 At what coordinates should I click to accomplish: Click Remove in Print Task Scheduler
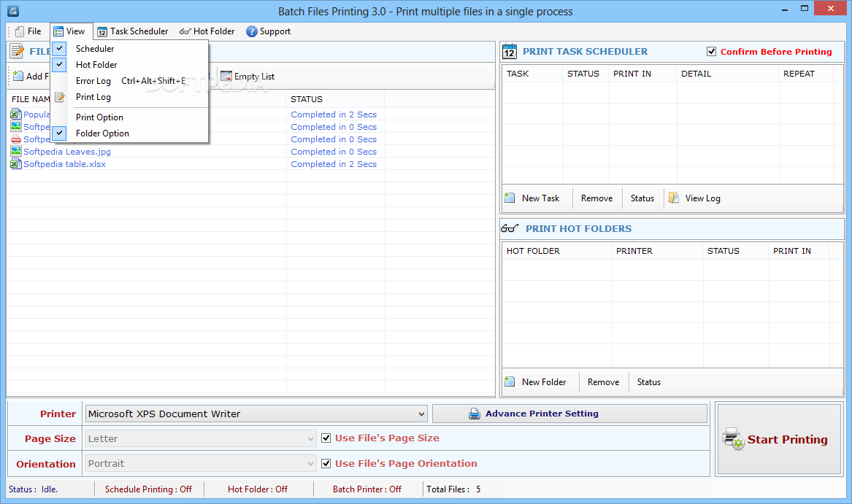click(596, 198)
